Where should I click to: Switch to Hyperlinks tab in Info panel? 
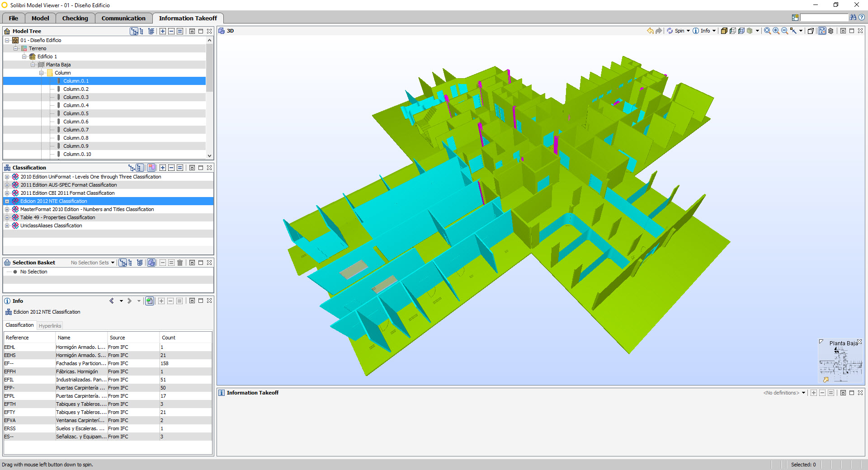[50, 326]
